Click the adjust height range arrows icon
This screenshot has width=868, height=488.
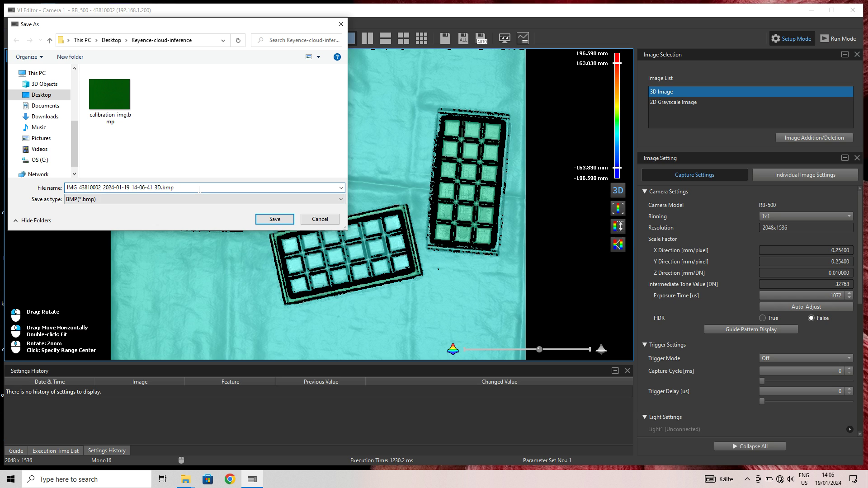(618, 226)
